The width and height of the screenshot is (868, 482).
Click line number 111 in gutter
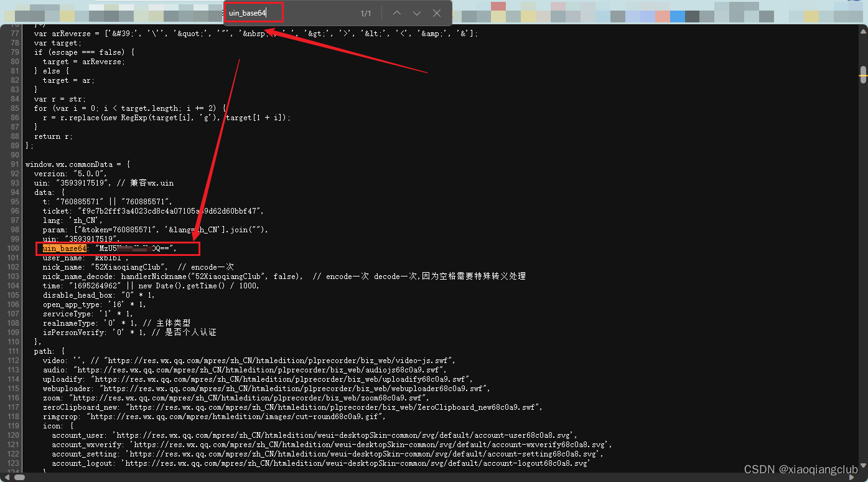click(13, 351)
